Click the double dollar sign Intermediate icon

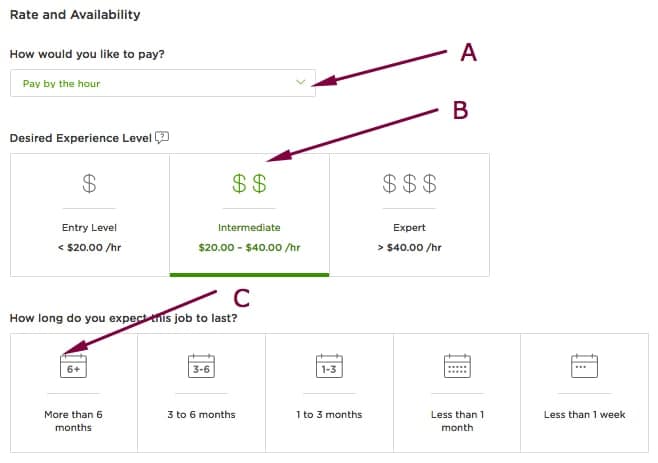tap(249, 184)
